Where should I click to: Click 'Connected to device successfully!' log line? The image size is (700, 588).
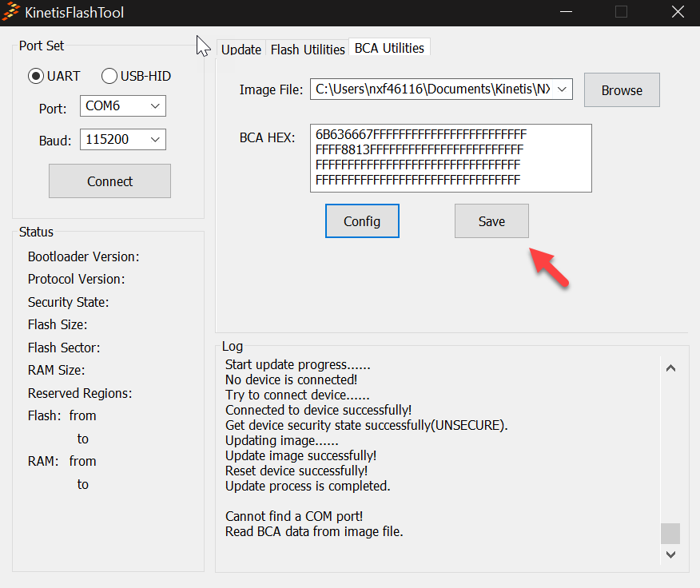(318, 410)
